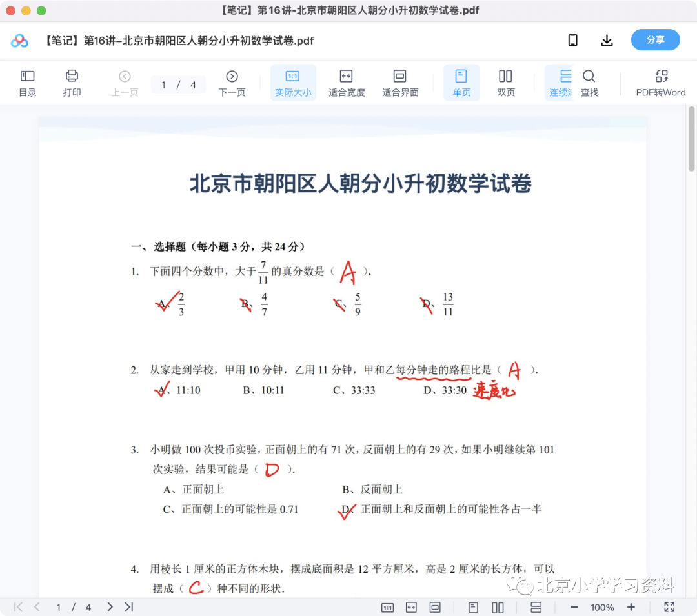The image size is (697, 616).
Task: Select 实际大小 actual size view
Action: (x=293, y=83)
